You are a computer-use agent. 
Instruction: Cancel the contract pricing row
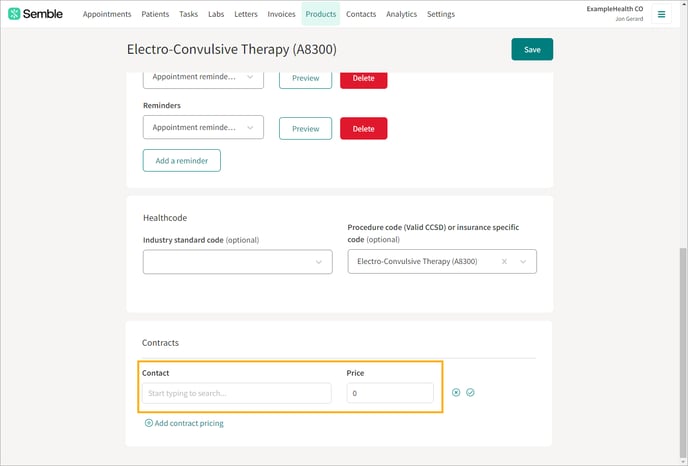coord(456,393)
